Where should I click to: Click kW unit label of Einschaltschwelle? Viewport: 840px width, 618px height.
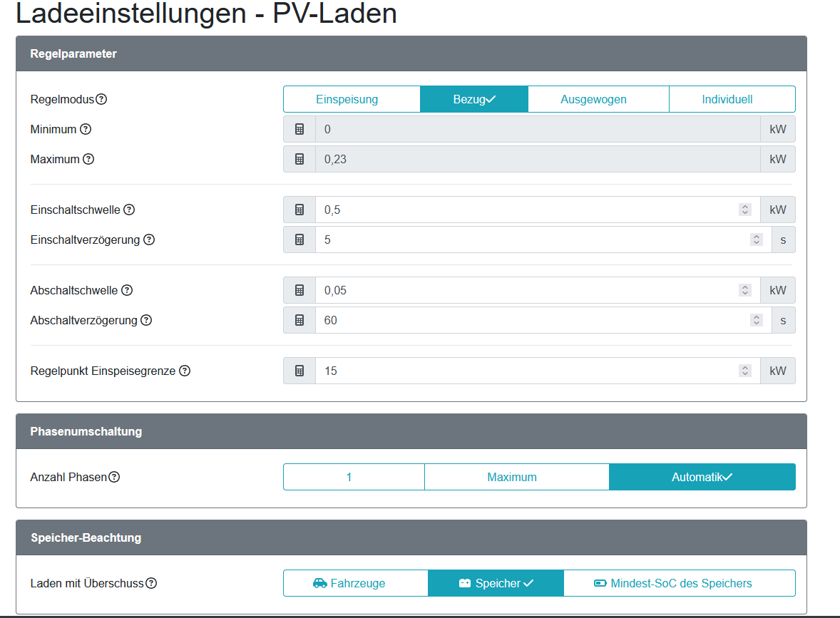pyautogui.click(x=778, y=210)
